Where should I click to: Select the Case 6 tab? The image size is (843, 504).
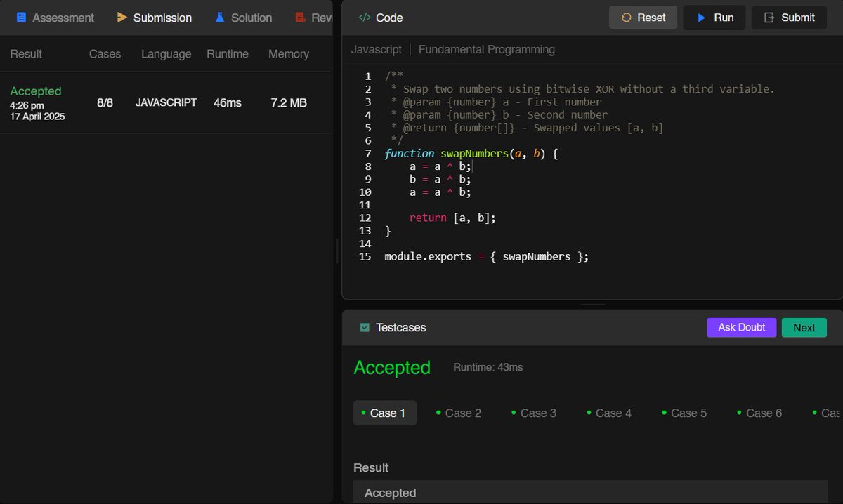click(759, 413)
